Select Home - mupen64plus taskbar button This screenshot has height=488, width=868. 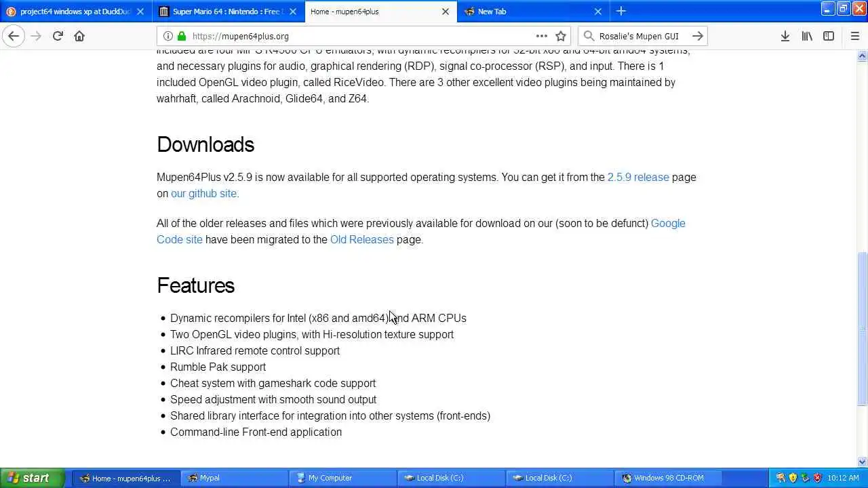pyautogui.click(x=125, y=478)
